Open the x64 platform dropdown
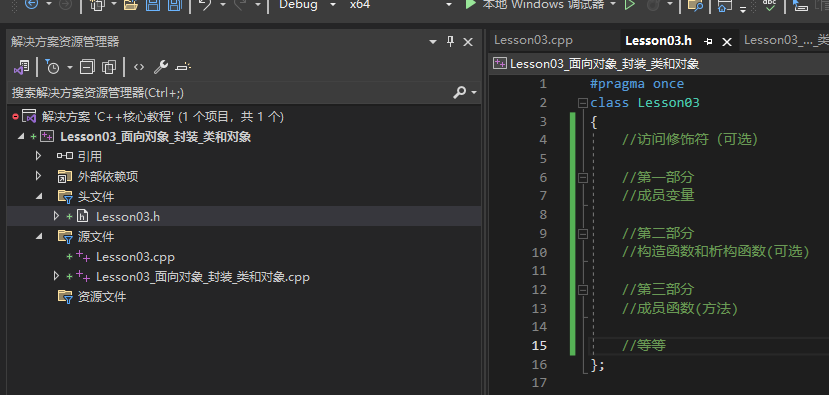Viewport: 829px width, 395px height. 449,5
